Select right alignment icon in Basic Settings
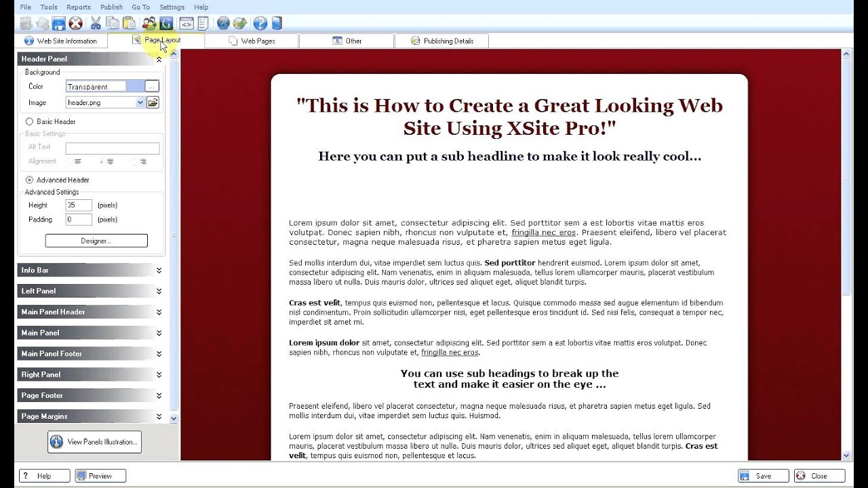Image resolution: width=868 pixels, height=488 pixels. pos(142,161)
